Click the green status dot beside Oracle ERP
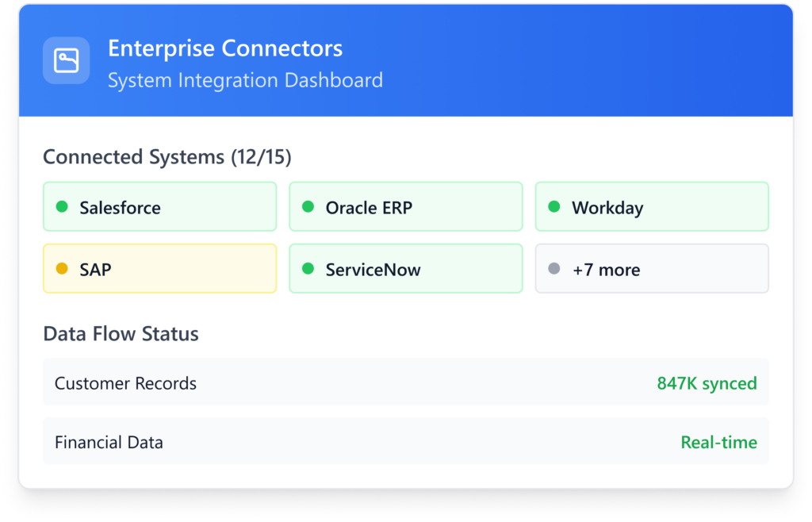Image resolution: width=812 pixels, height=522 pixels. pyautogui.click(x=308, y=206)
